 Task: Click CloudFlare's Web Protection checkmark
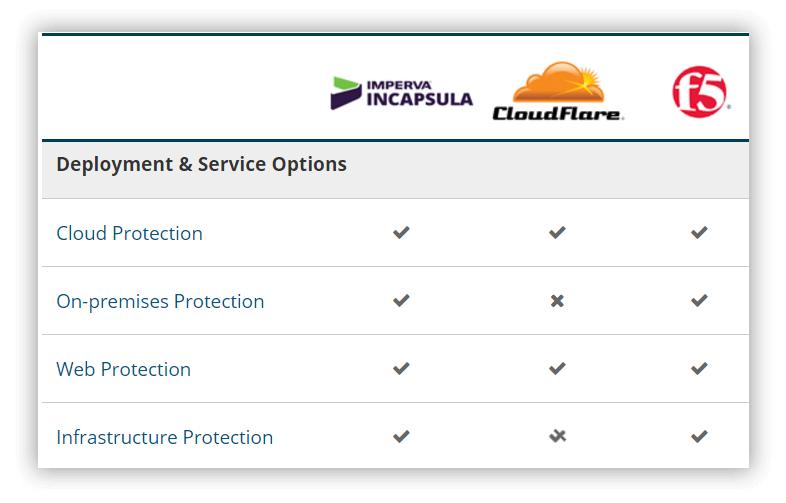coord(557,369)
